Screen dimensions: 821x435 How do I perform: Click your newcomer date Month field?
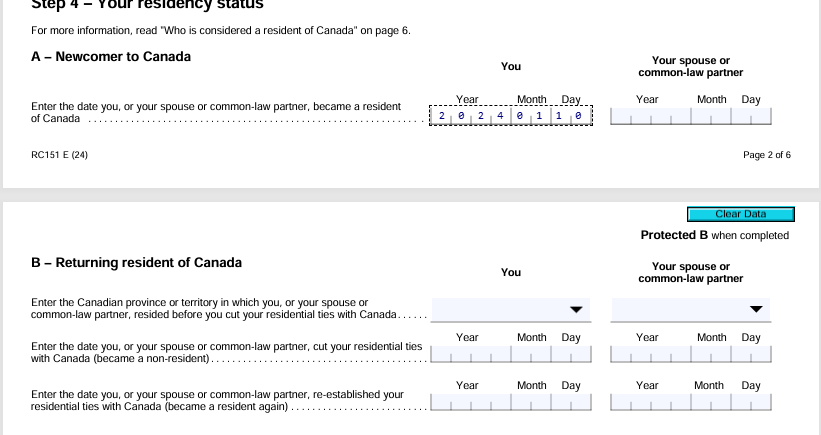click(529, 117)
